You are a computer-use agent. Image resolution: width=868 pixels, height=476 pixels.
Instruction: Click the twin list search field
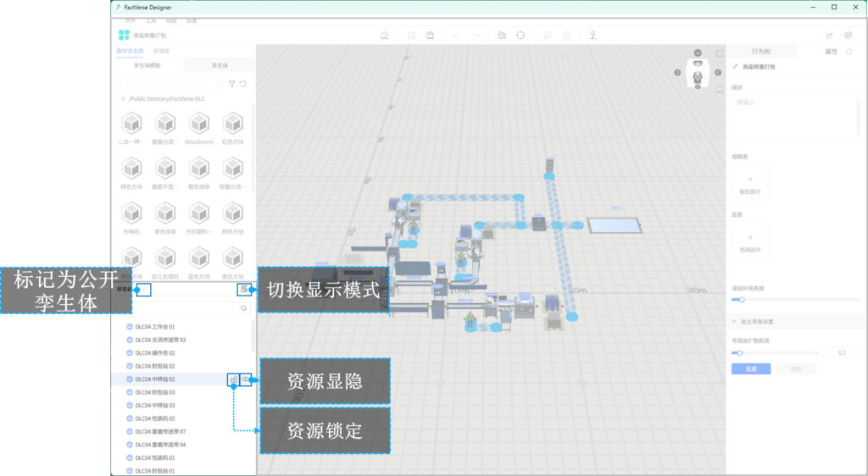click(x=184, y=308)
